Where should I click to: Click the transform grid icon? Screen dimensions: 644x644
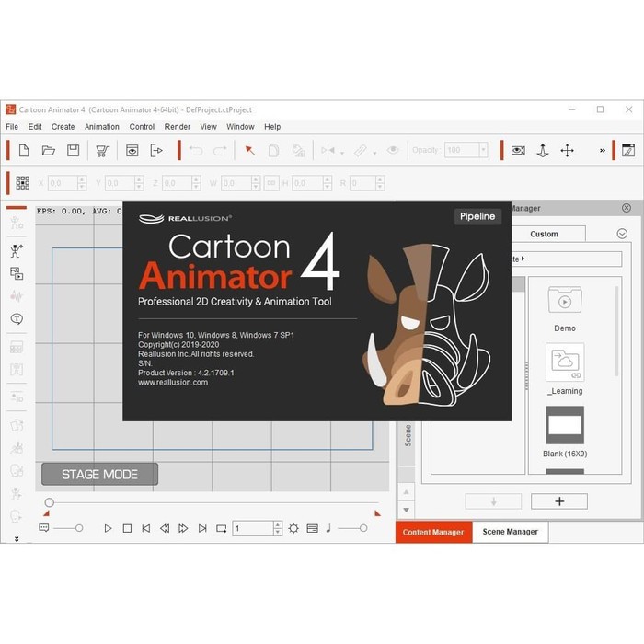23,183
